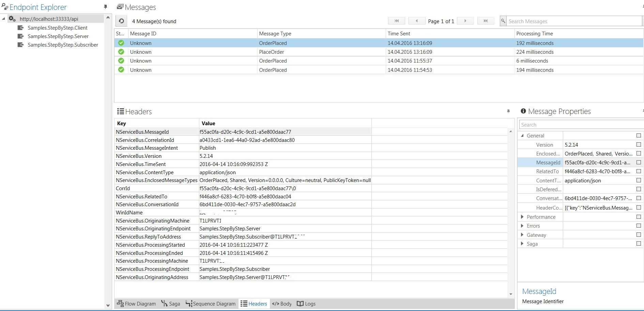The image size is (644, 311).
Task: Select the HeaderCo... property row
Action: (x=580, y=208)
